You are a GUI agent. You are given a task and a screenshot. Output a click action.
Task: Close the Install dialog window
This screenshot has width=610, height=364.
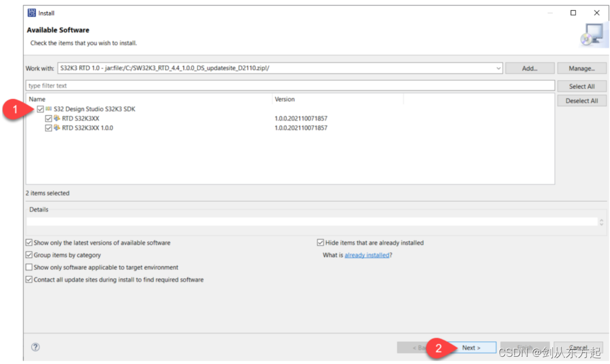[x=597, y=13]
